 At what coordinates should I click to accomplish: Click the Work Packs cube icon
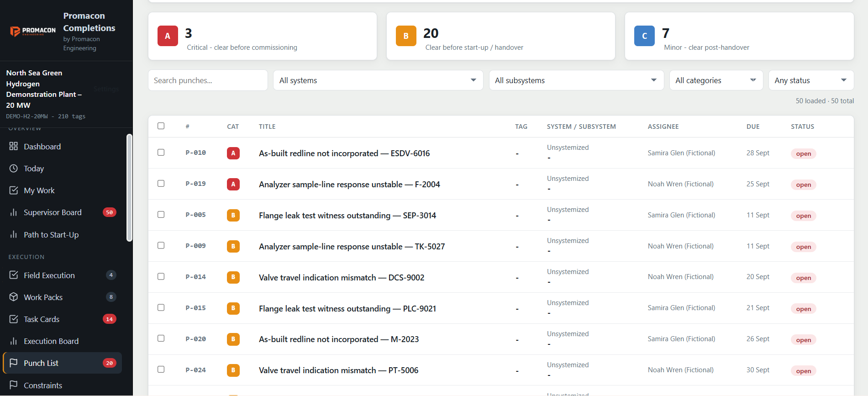[x=14, y=297]
